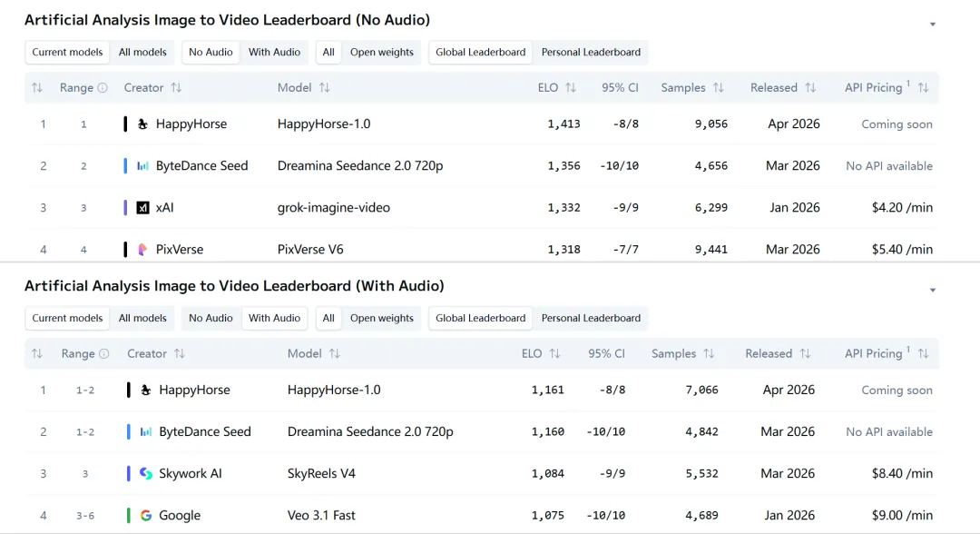Select Personal Leaderboard in the No Audio section
This screenshot has width=980, height=534.
pyautogui.click(x=591, y=53)
